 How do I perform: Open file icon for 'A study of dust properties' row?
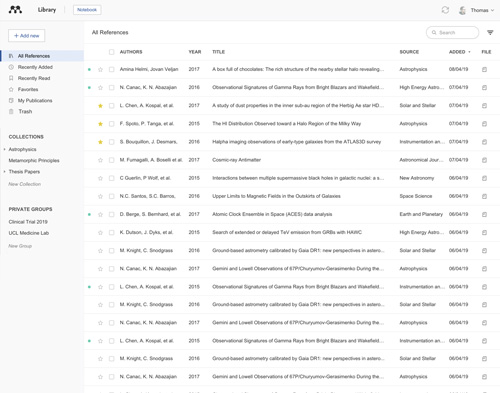tap(484, 106)
